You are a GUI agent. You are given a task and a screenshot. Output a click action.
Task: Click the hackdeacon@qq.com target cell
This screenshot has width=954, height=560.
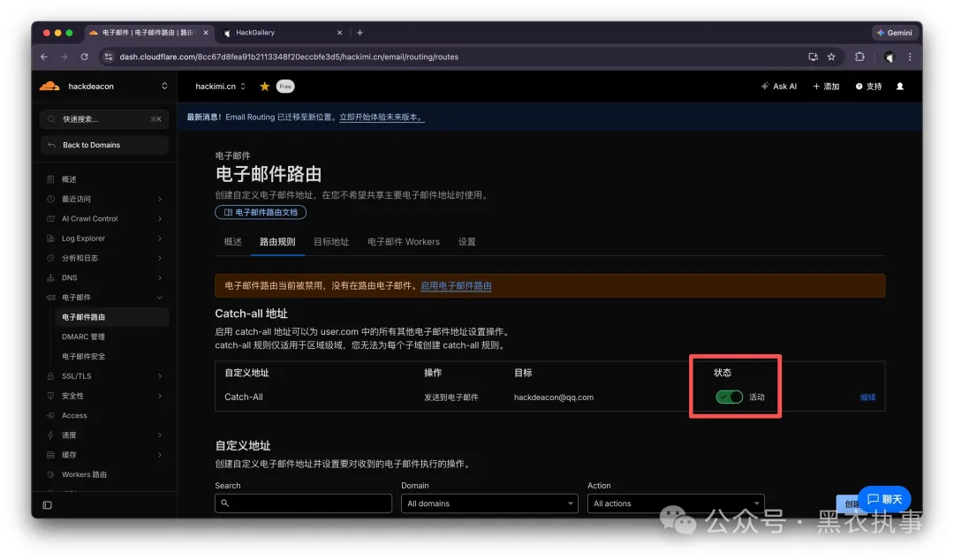pos(554,397)
